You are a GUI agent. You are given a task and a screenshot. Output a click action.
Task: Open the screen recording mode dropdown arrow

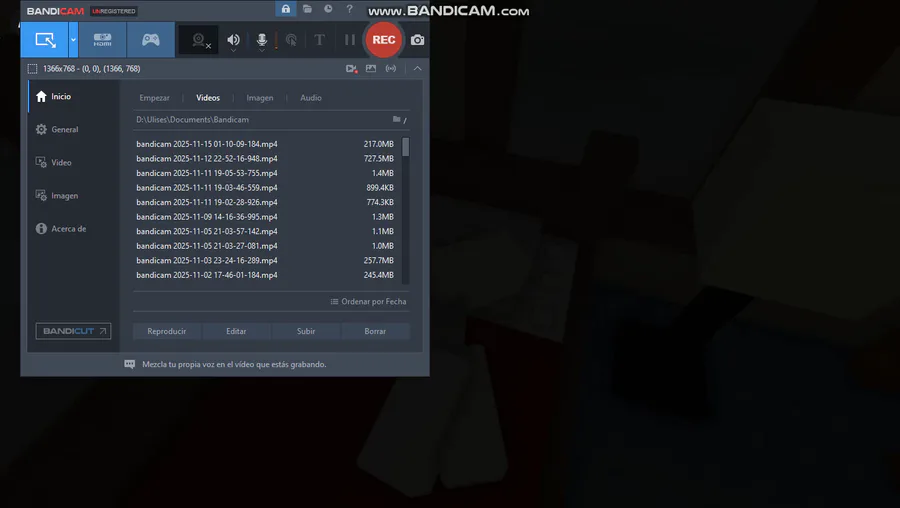tap(73, 40)
